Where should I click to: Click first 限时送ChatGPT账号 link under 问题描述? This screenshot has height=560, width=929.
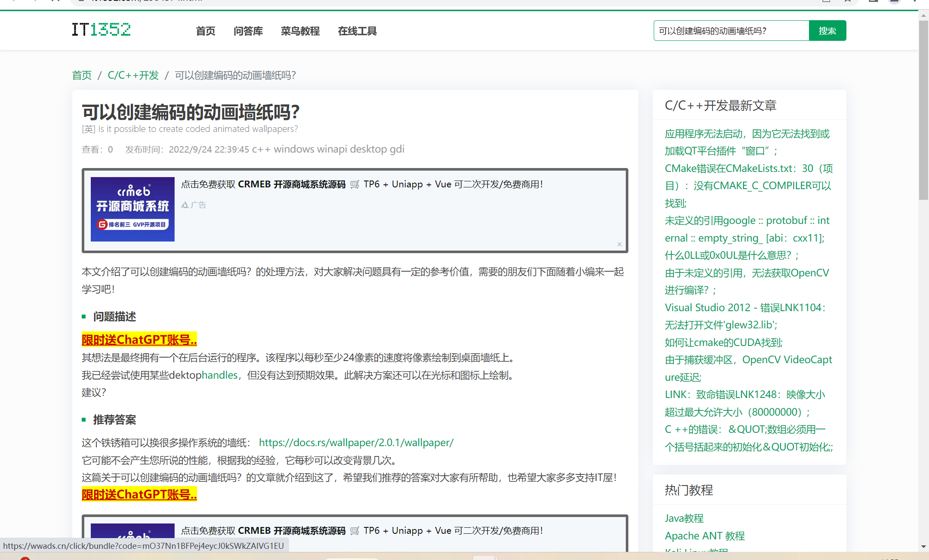[x=139, y=340]
